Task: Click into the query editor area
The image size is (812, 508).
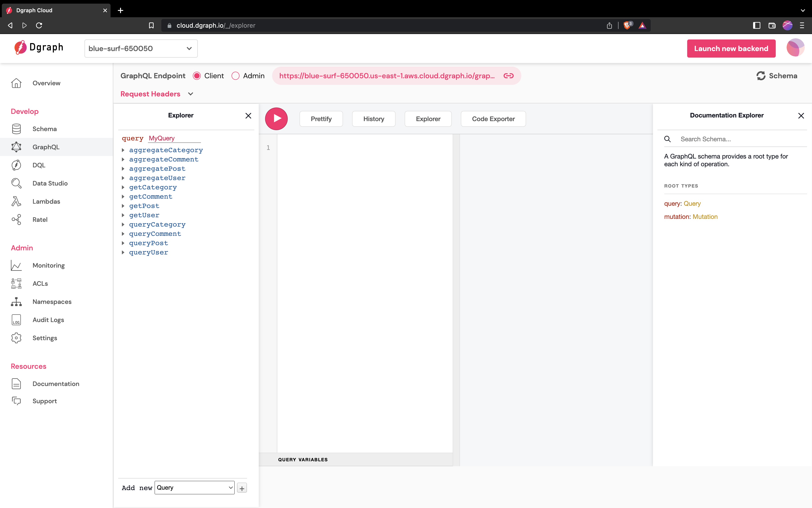Action: pos(365,293)
